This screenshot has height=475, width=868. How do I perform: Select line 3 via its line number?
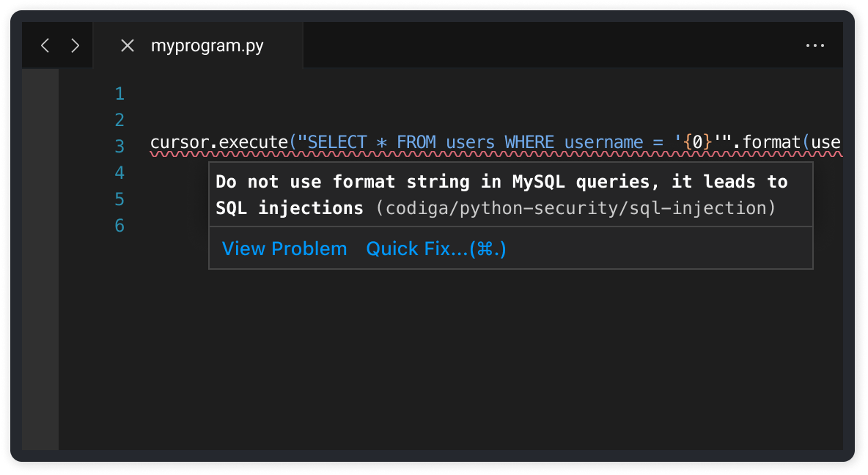[x=119, y=146]
